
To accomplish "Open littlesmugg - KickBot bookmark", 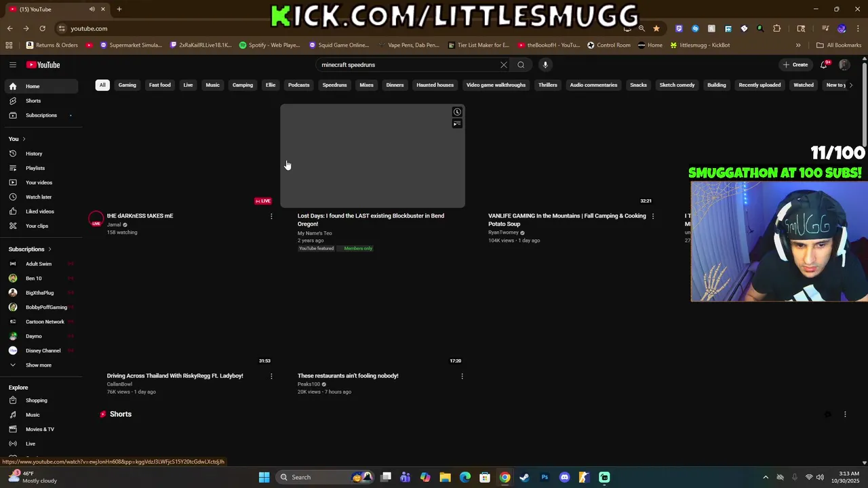I will [699, 45].
